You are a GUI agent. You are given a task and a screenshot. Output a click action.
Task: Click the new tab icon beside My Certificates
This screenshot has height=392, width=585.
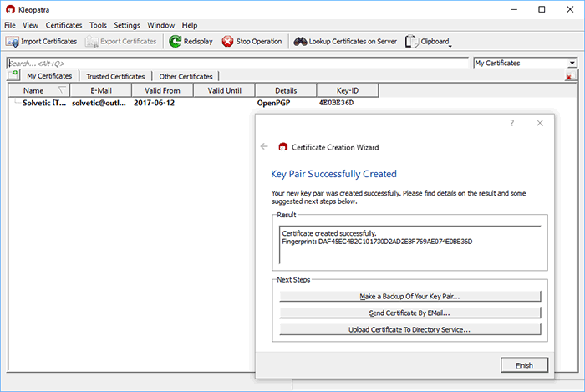(13, 74)
